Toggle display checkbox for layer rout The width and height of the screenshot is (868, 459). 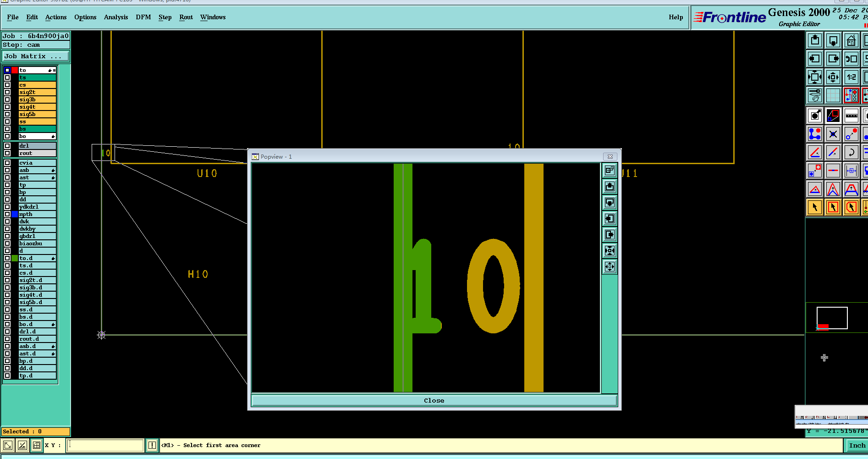tap(7, 153)
